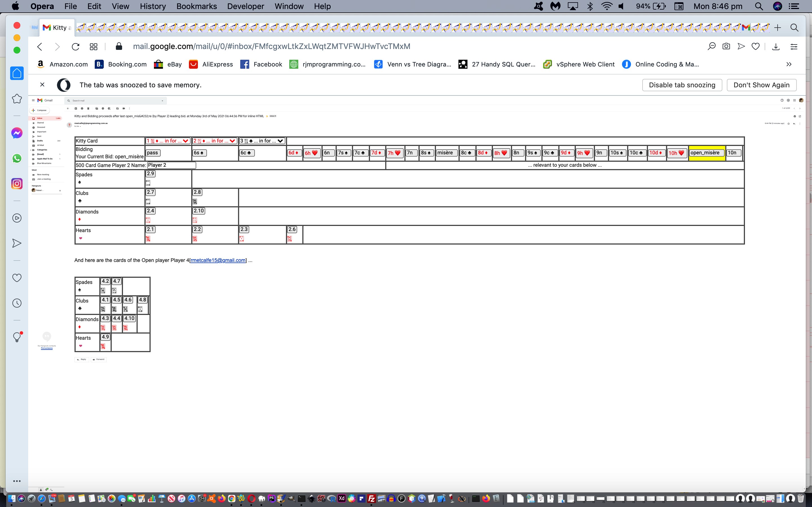812x507 pixels.
Task: Click 'Disable tab snoozing' button
Action: pyautogui.click(x=682, y=85)
